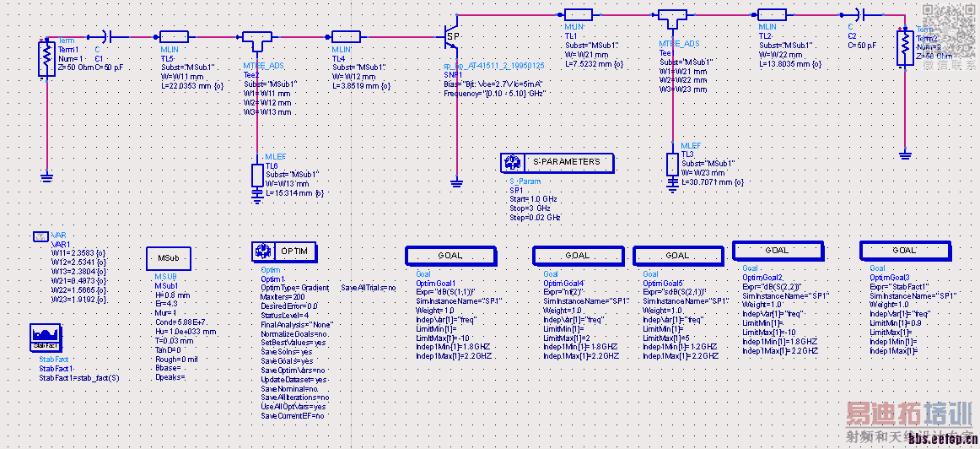Select the Term2 termination resistor symbol
The image size is (980, 449).
904,47
